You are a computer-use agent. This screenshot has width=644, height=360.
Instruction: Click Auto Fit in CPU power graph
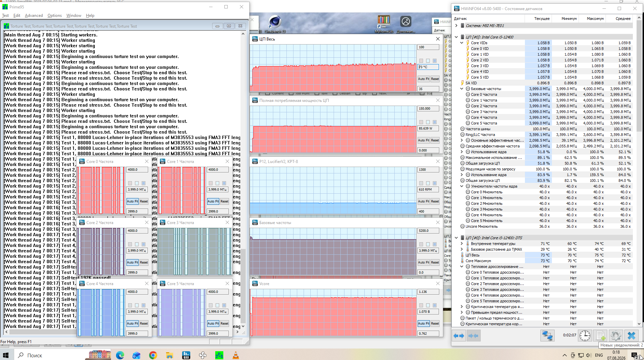[424, 140]
